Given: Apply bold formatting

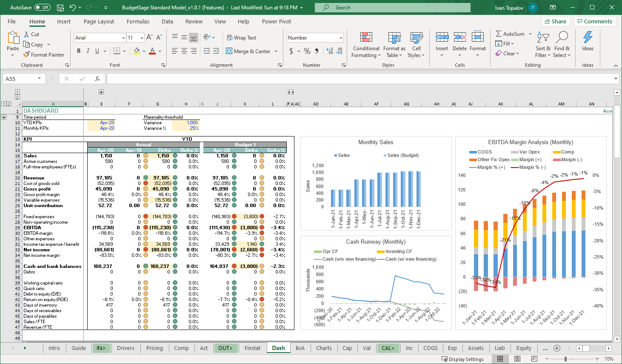Looking at the screenshot, I should 79,51.
